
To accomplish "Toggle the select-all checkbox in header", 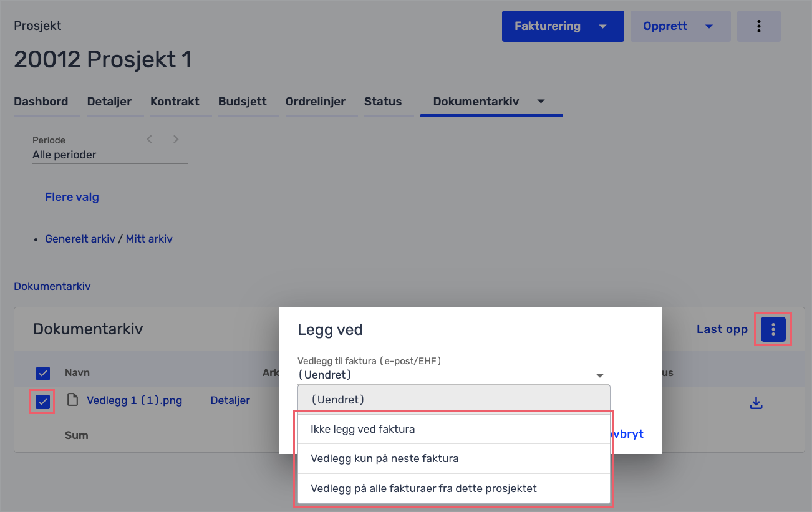I will [42, 373].
